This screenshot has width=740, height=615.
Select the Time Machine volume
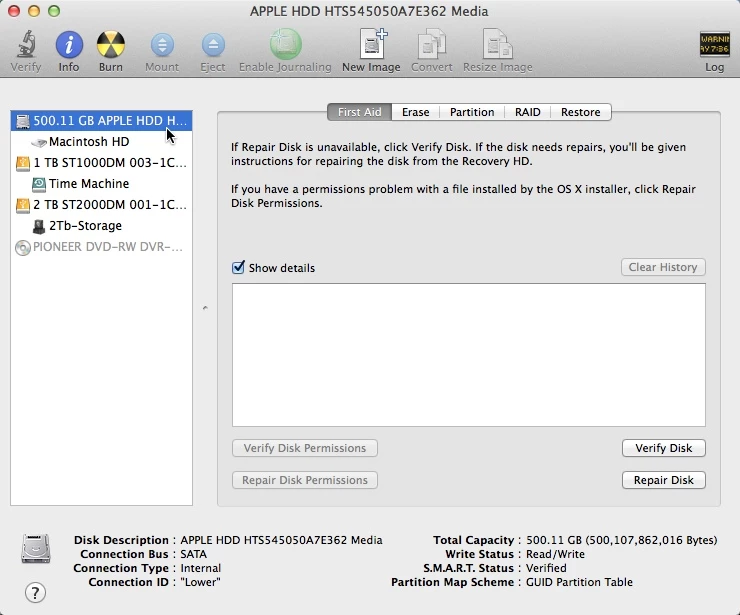(x=101, y=184)
